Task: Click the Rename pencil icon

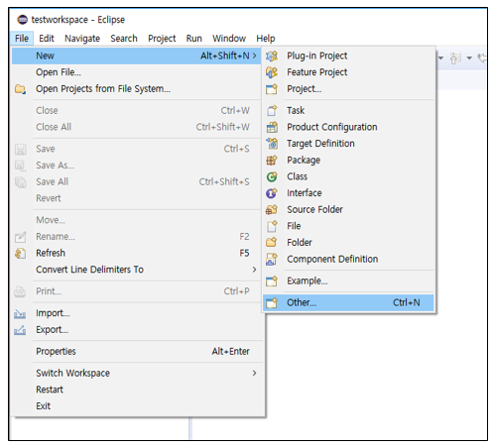Action: (20, 237)
